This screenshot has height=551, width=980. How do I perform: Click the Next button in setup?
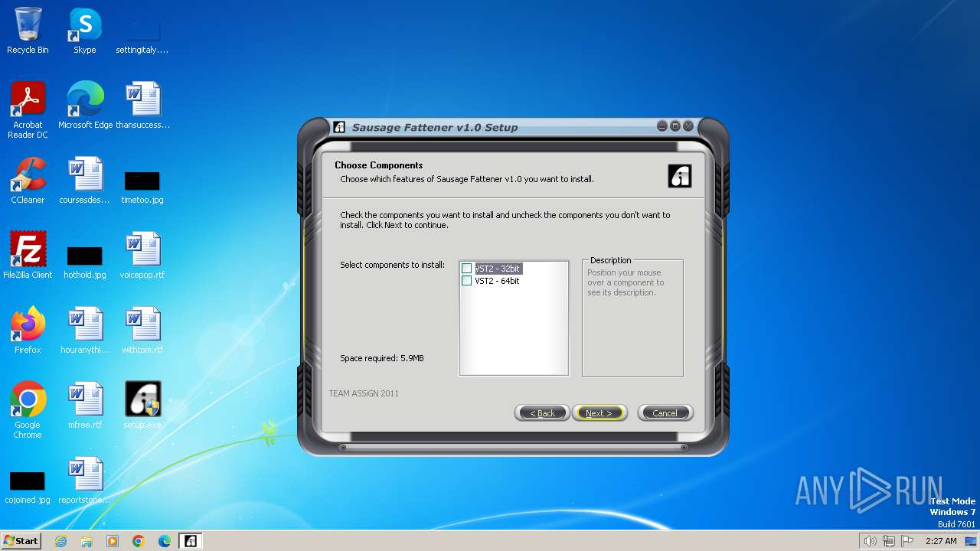(x=599, y=413)
